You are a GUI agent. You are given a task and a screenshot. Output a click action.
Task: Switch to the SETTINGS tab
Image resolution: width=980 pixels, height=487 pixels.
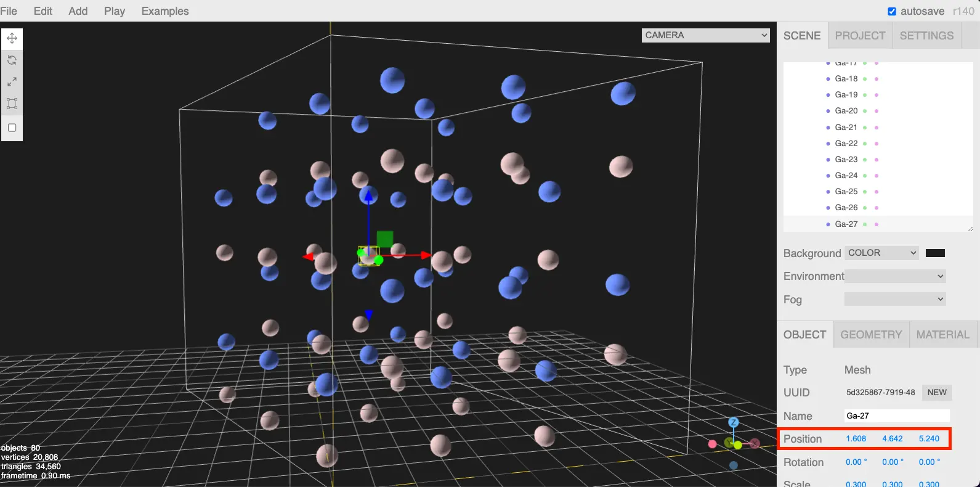pos(926,36)
